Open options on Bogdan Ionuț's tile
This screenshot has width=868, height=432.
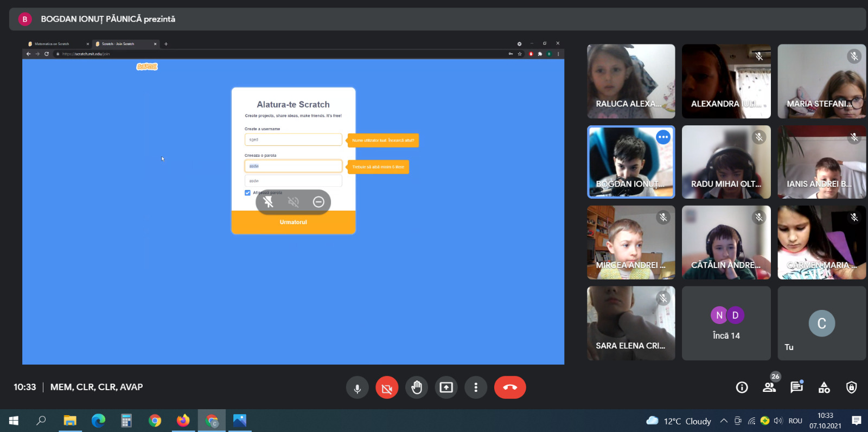coord(663,137)
